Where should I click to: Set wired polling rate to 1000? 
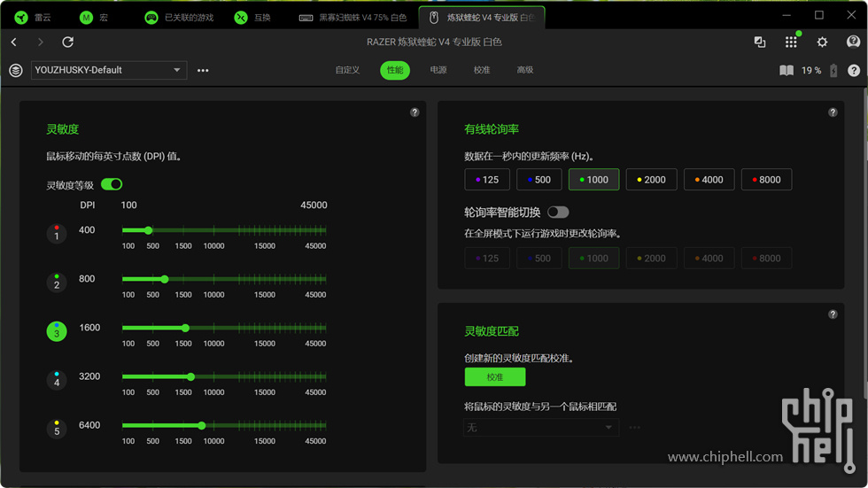(x=593, y=179)
